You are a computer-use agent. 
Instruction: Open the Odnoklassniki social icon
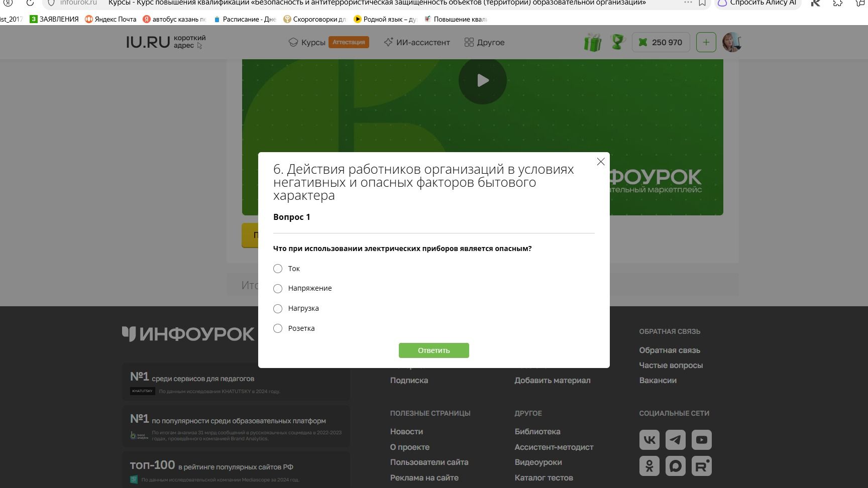click(649, 466)
